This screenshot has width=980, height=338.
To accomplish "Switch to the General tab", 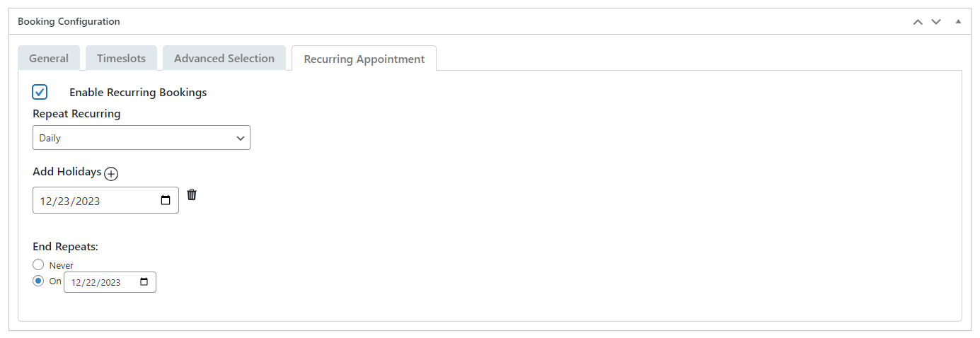I will tap(49, 59).
